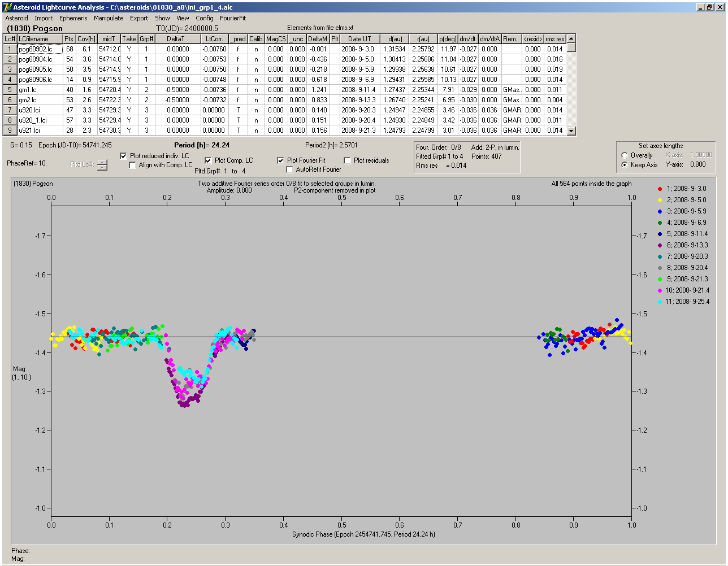Click the Y-axis length value 0.800
The width and height of the screenshot is (728, 566).
coord(698,165)
